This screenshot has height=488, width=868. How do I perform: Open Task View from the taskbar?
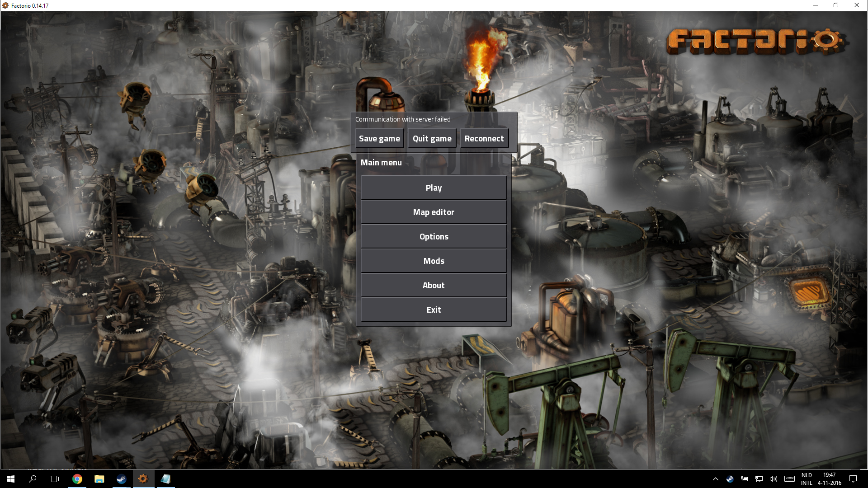click(x=54, y=479)
